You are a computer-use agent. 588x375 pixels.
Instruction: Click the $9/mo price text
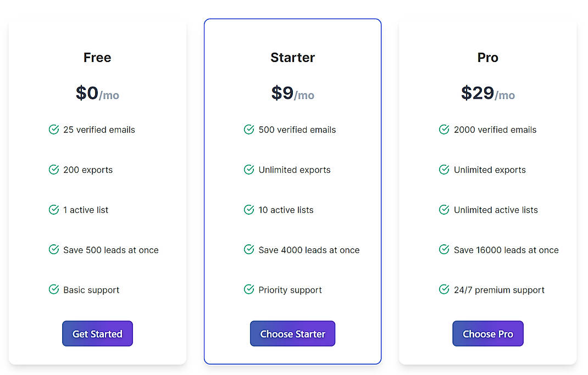[292, 93]
